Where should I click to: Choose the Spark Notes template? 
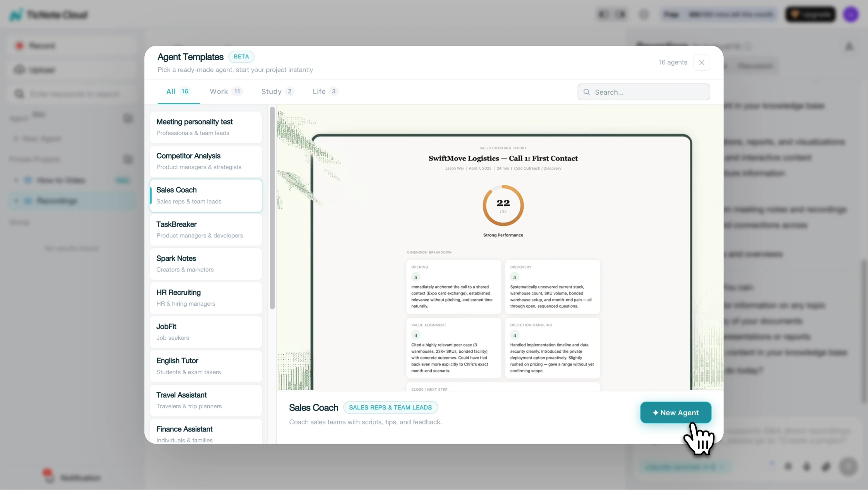(206, 264)
